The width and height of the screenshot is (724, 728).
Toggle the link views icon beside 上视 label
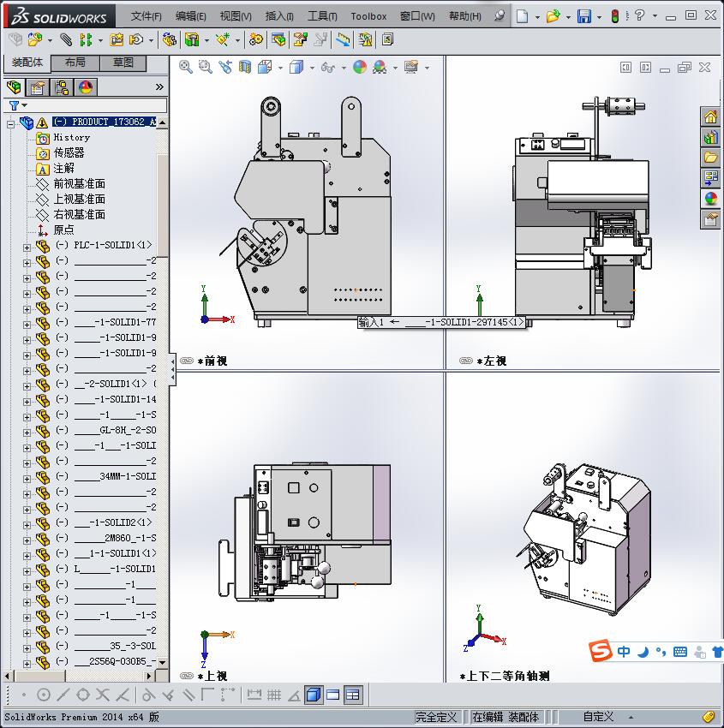tap(187, 676)
